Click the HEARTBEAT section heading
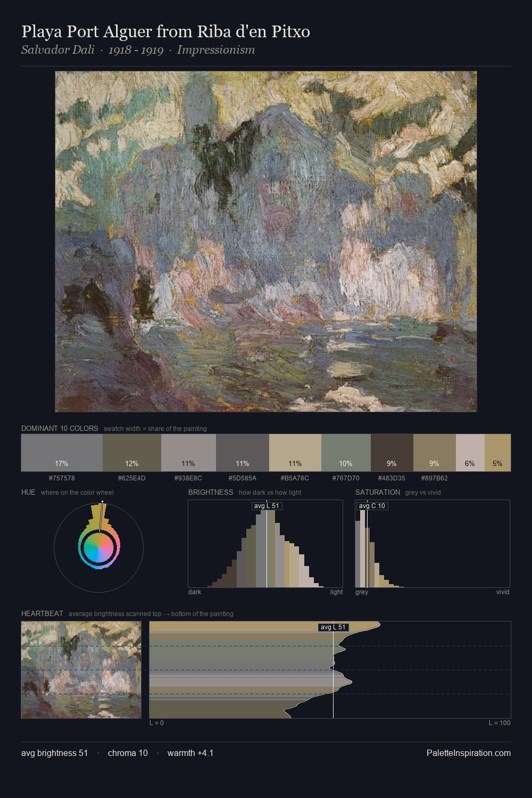 [42, 613]
